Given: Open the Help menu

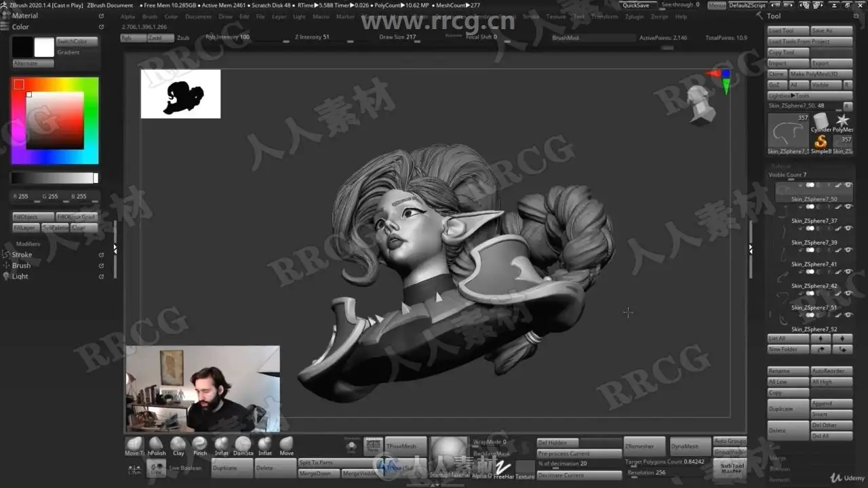Looking at the screenshot, I should [x=681, y=16].
